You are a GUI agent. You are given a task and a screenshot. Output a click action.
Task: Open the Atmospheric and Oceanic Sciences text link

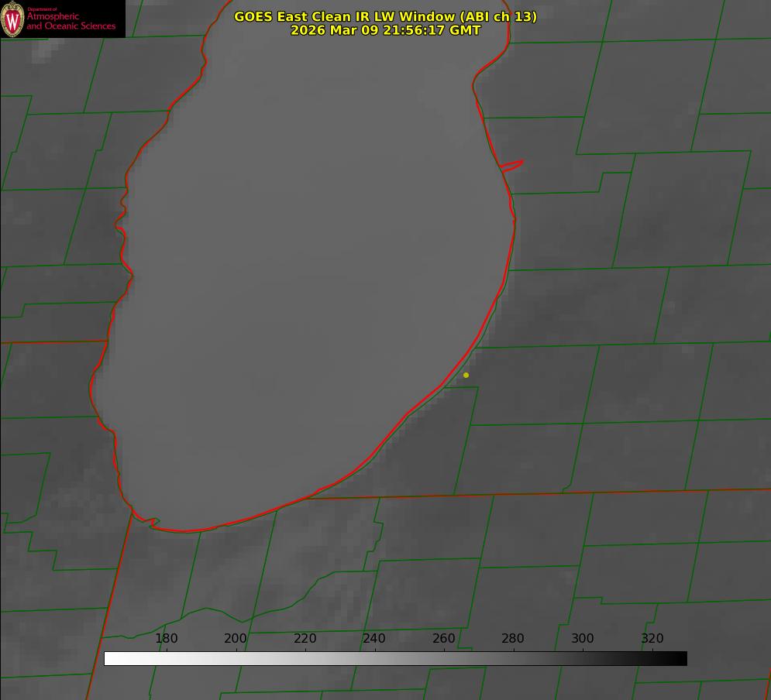click(71, 22)
